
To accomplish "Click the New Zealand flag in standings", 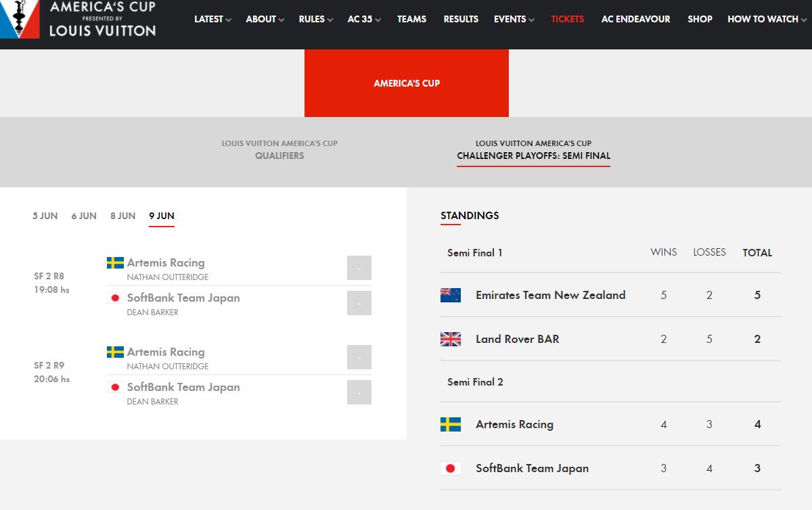I will 451,295.
